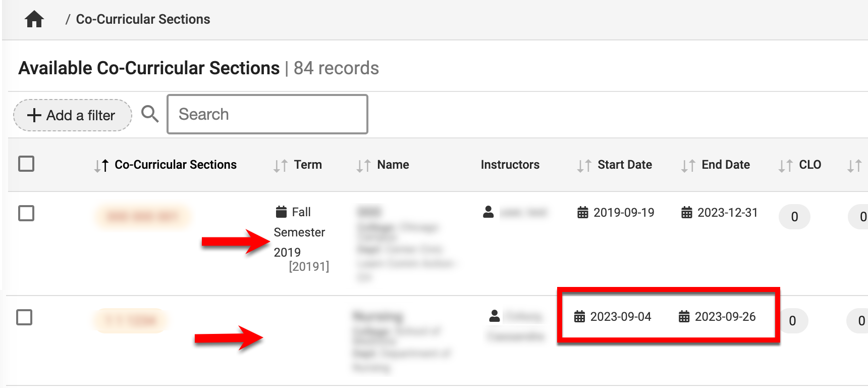Click the person icon in first row
Screen dimensions: 868x388
coord(488,212)
